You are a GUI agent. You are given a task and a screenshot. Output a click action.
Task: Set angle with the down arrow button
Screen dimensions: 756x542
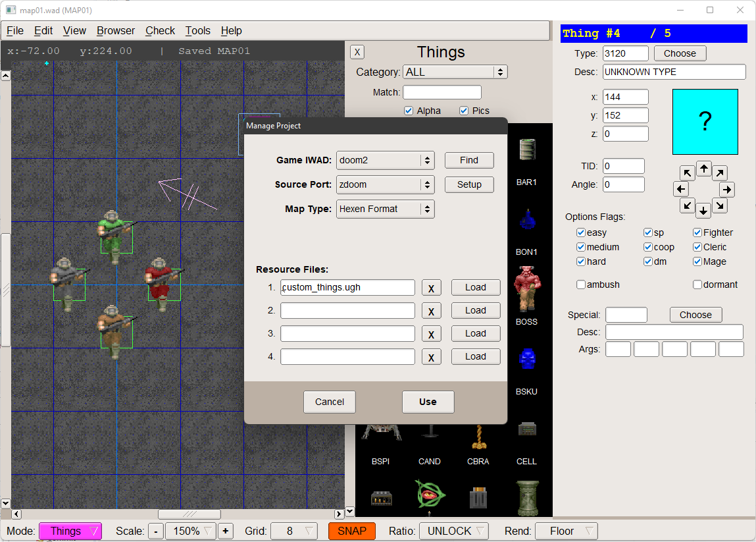703,211
